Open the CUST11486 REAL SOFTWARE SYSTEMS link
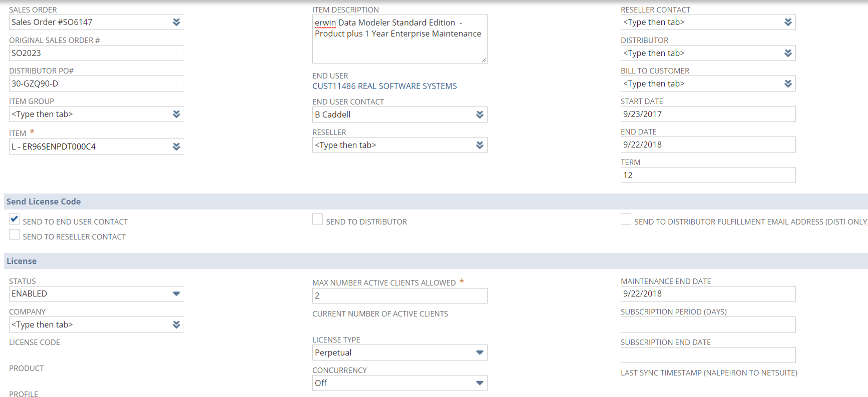The image size is (868, 397). click(384, 86)
